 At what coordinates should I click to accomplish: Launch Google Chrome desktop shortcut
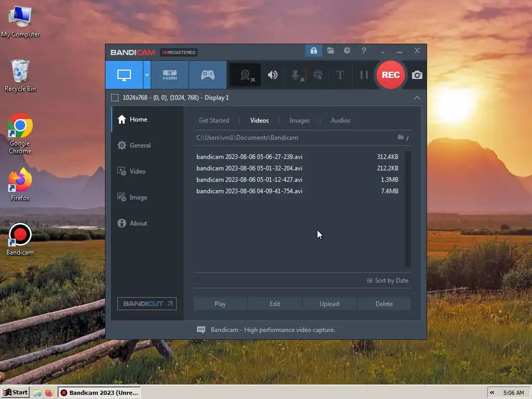click(x=20, y=134)
